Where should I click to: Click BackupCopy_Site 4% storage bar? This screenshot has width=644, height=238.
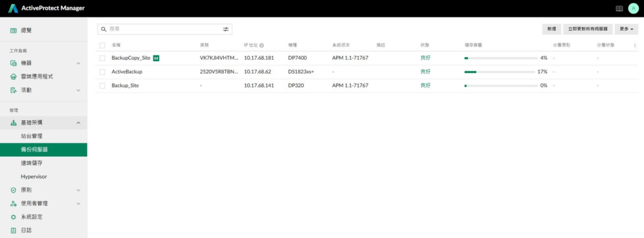(x=501, y=59)
